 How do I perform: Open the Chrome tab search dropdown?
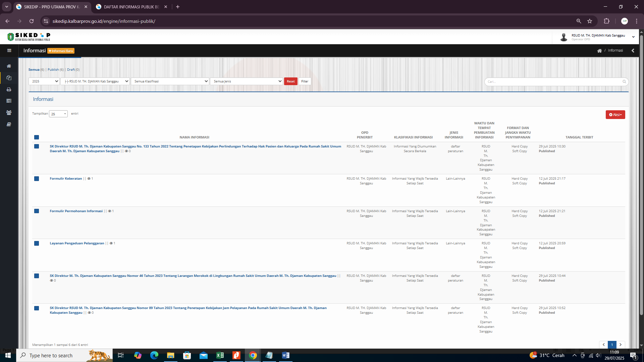[x=6, y=7]
